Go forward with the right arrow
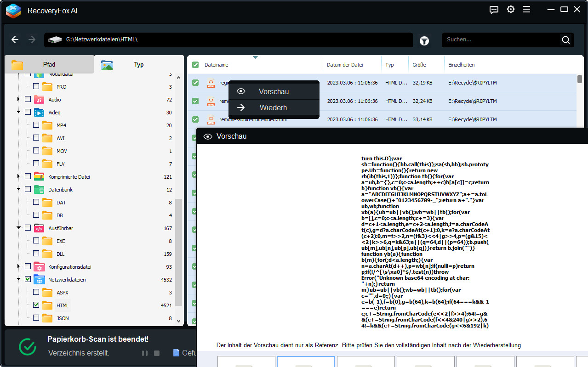Viewport: 588px width, 367px height. [32, 40]
